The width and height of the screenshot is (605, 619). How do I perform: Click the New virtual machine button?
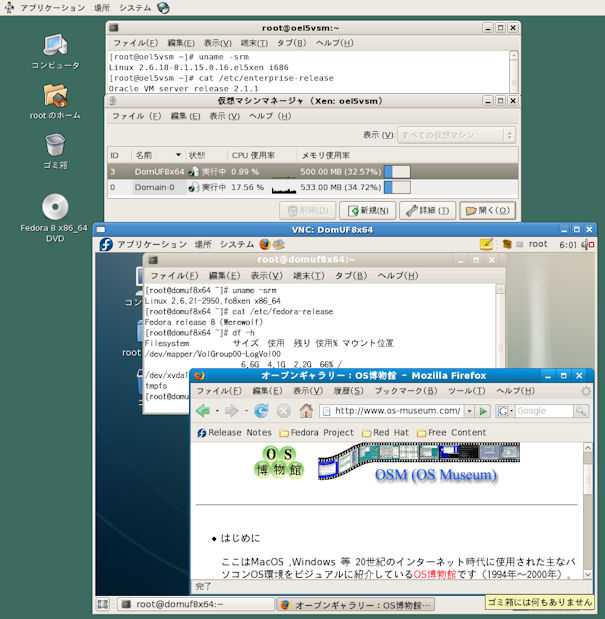pyautogui.click(x=368, y=210)
